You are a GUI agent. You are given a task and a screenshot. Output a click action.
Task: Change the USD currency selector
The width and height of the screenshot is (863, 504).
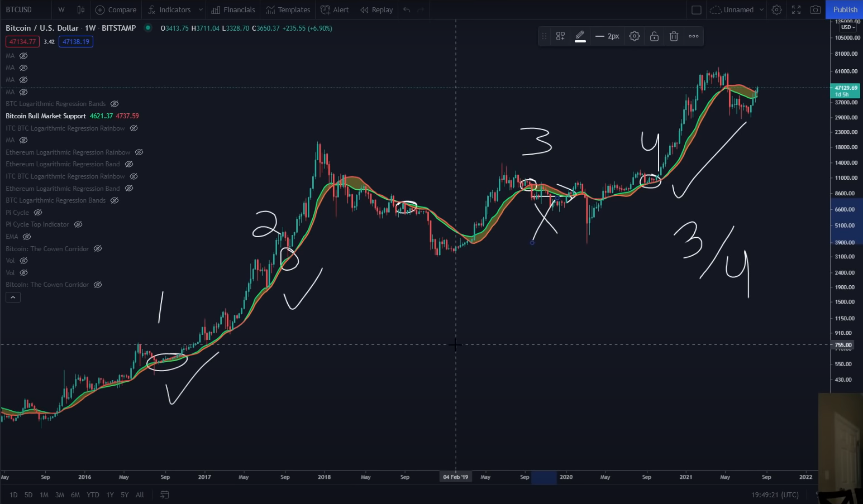click(848, 27)
